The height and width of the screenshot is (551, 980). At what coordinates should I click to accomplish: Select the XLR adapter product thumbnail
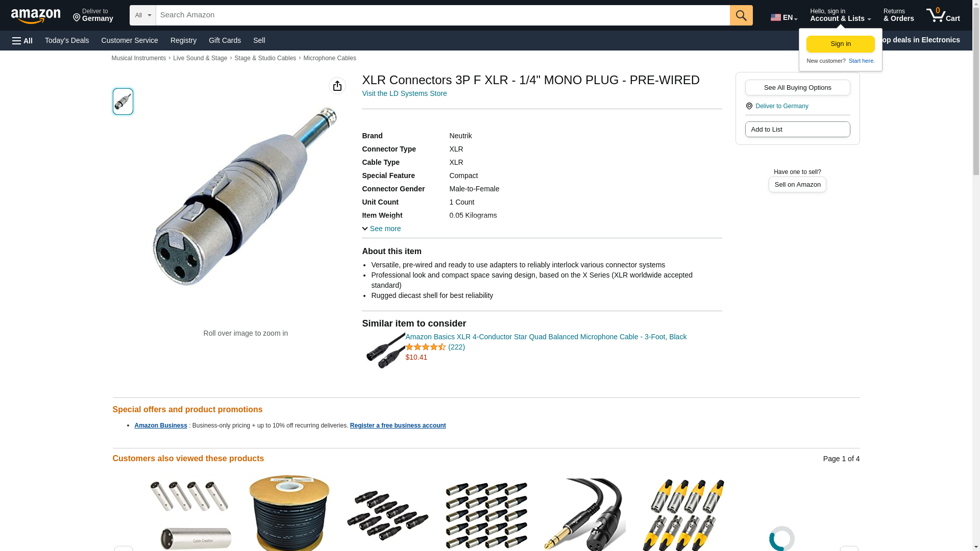[x=123, y=101]
